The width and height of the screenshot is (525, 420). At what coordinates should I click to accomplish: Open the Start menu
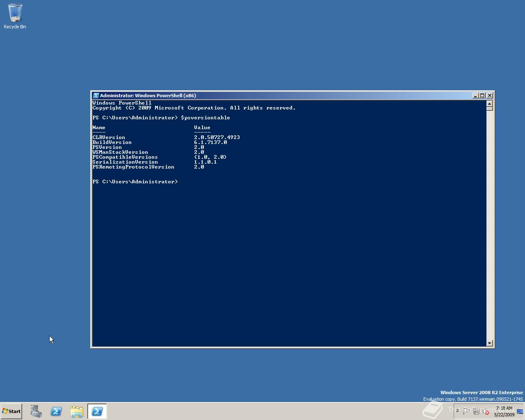[x=11, y=411]
